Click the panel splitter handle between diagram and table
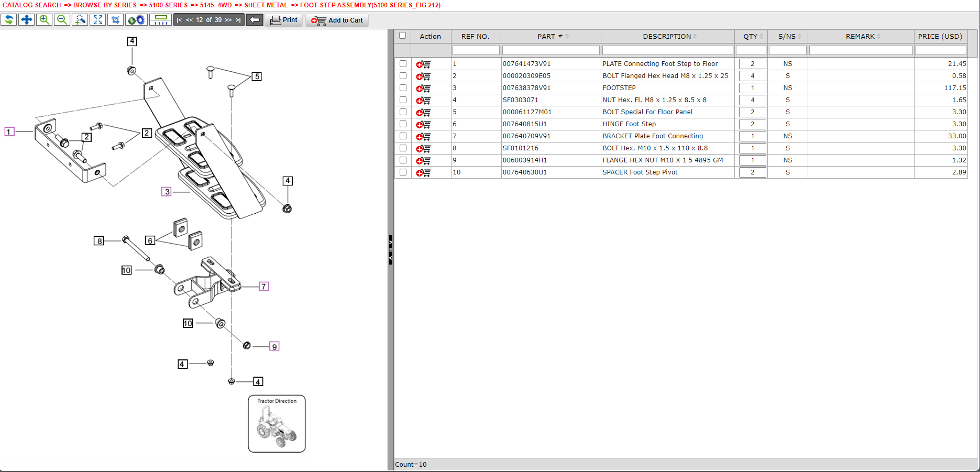Image resolution: width=980 pixels, height=472 pixels. pos(391,250)
